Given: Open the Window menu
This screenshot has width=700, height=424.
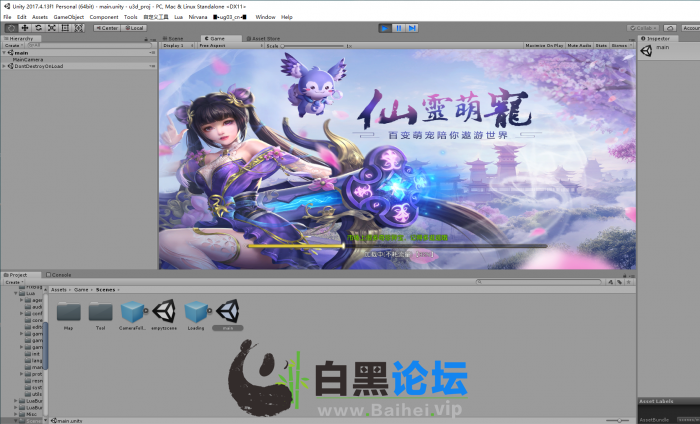Looking at the screenshot, I should tap(265, 17).
